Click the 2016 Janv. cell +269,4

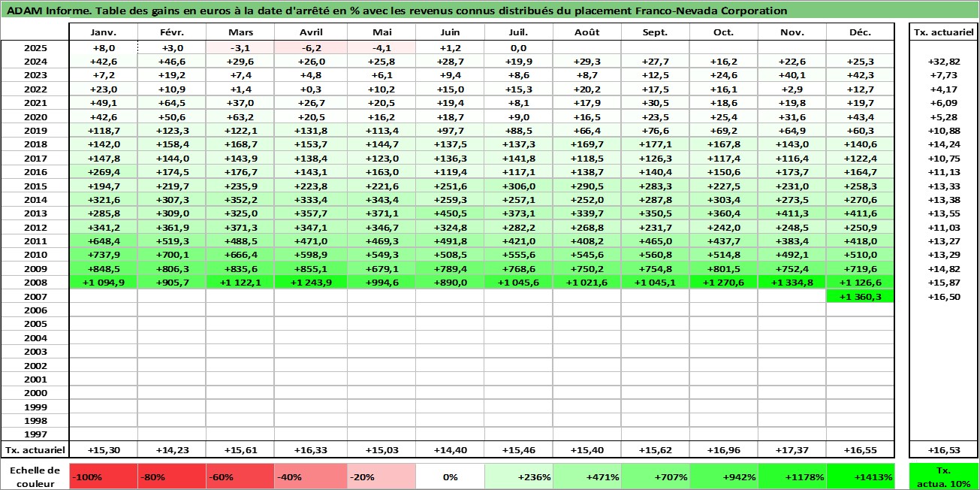[103, 172]
